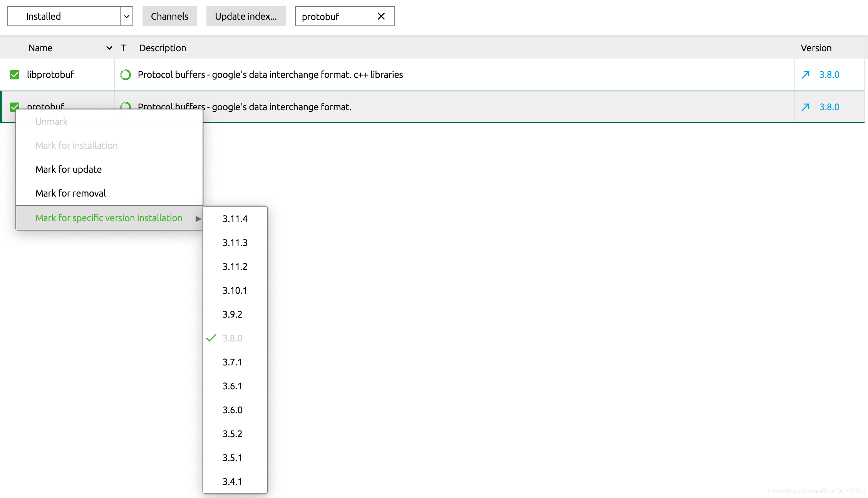Sort by the Version column header
Screen dimensions: 868x498
click(816, 48)
